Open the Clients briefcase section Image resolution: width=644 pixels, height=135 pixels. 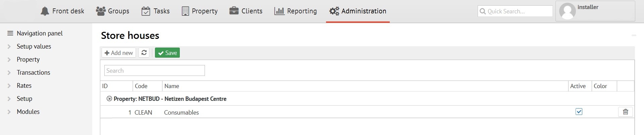[x=246, y=11]
